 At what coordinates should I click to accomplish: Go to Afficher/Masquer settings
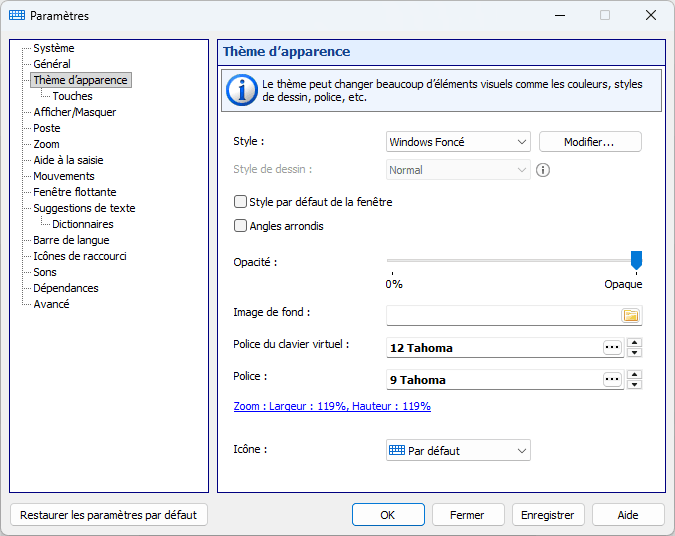click(75, 112)
